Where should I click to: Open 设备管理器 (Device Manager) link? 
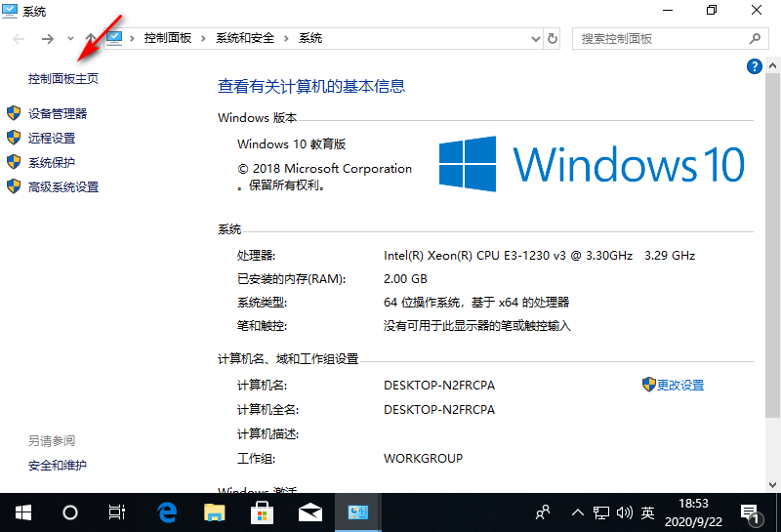pos(58,114)
